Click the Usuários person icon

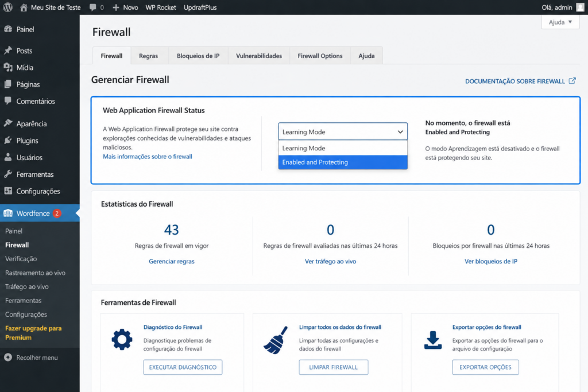[8, 157]
